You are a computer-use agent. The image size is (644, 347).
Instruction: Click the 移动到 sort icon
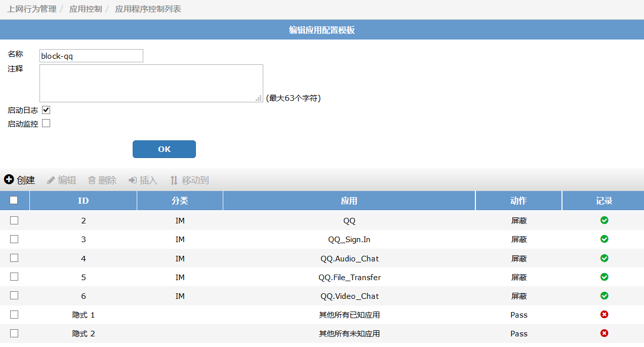pos(174,180)
